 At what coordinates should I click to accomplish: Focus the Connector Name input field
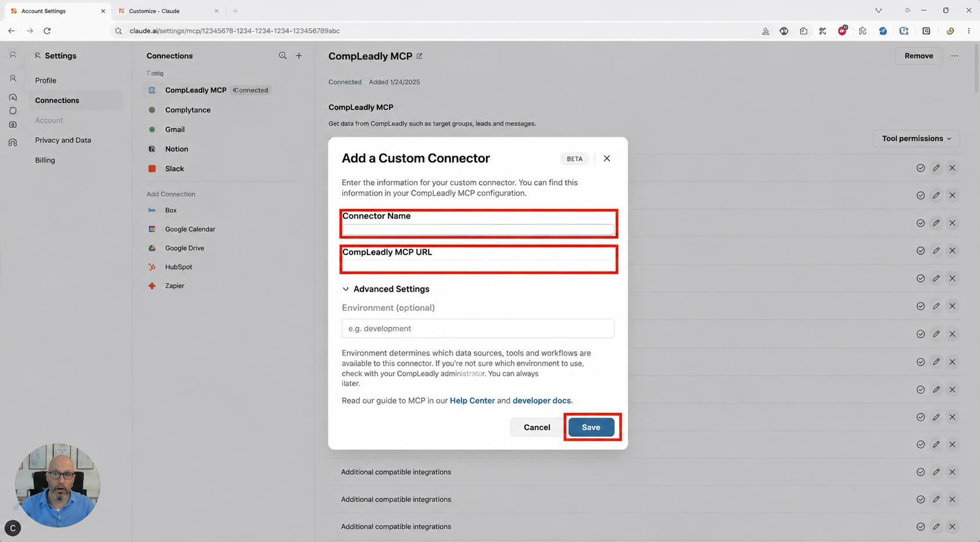[x=478, y=230]
